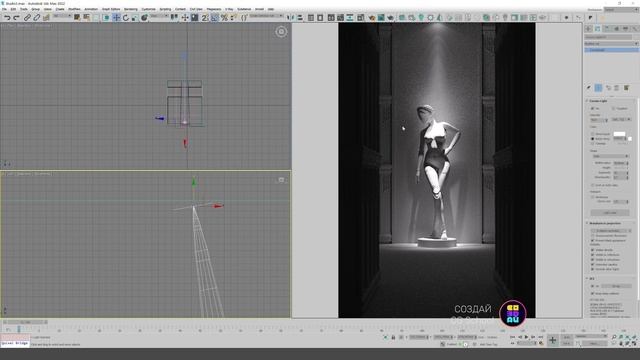Screen dimensions: 640x360
Task: Open the Edit menu
Action: 13,9
